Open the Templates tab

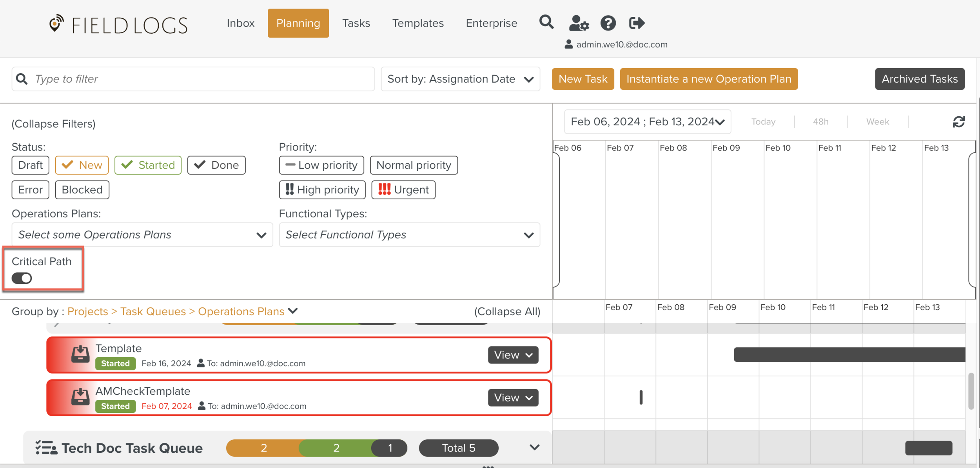click(418, 23)
